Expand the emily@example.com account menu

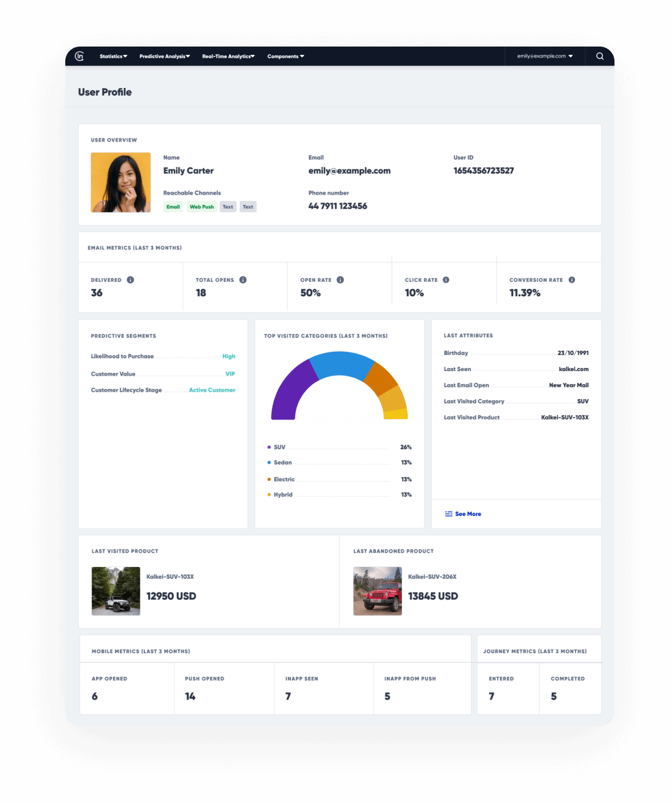(x=545, y=56)
